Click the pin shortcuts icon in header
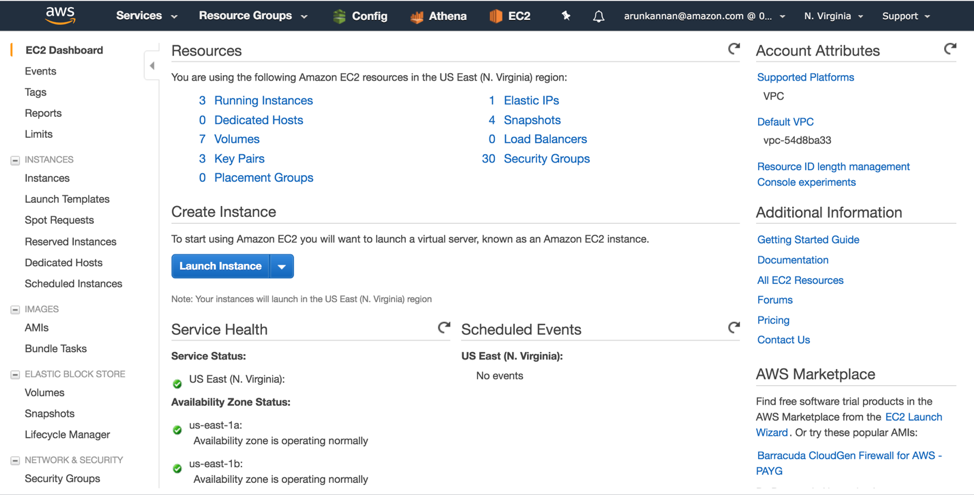974x495 pixels. 566,16
